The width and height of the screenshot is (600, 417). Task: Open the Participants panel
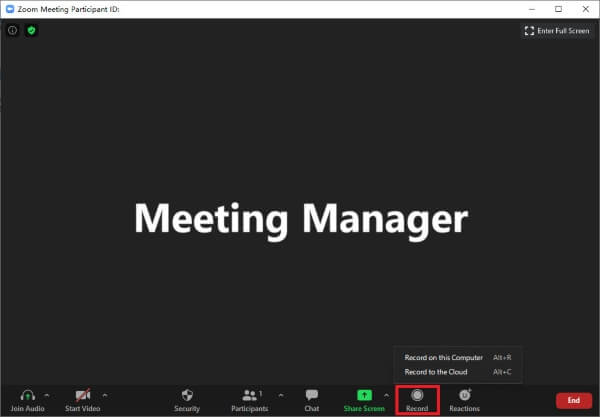(250, 395)
